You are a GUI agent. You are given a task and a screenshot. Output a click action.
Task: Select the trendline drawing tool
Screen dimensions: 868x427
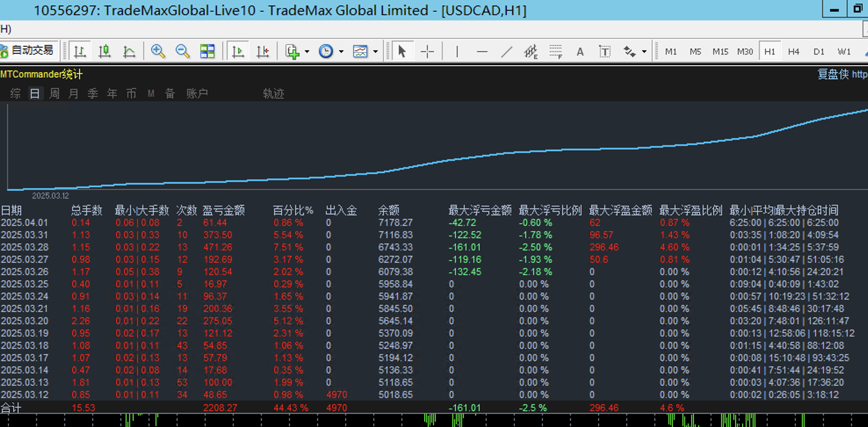click(506, 51)
